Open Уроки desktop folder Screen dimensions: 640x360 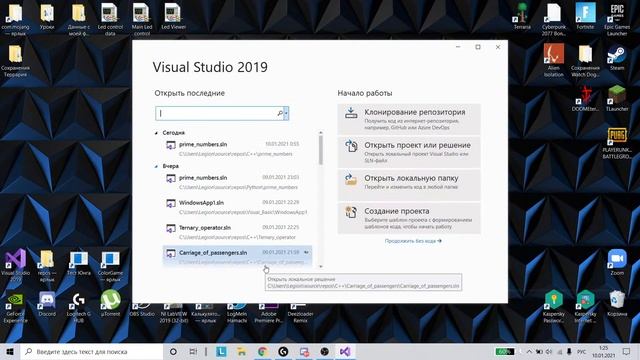point(47,16)
